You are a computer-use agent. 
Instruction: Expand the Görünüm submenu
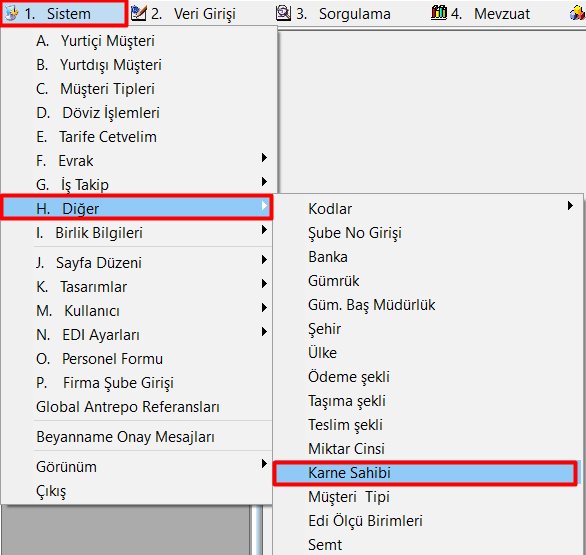[x=136, y=467]
